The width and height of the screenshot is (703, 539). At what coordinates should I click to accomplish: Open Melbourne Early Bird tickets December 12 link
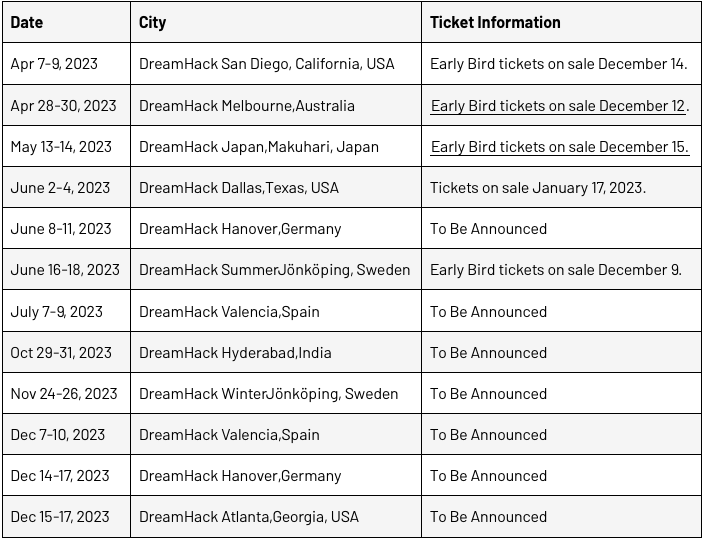click(x=558, y=106)
